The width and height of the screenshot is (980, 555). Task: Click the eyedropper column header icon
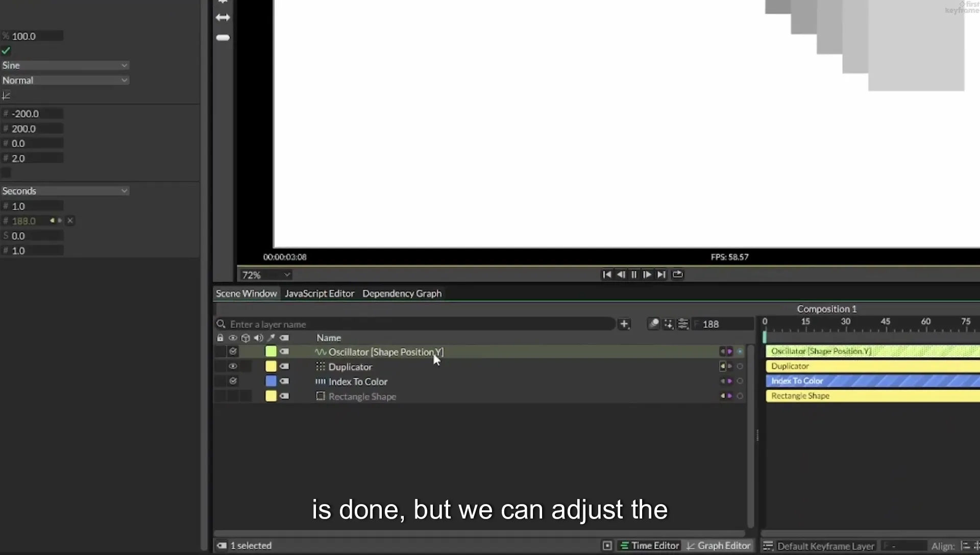click(271, 338)
